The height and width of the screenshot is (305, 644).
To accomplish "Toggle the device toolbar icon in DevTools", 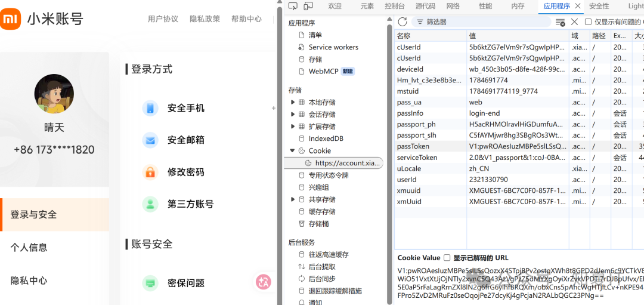I will point(308,6).
